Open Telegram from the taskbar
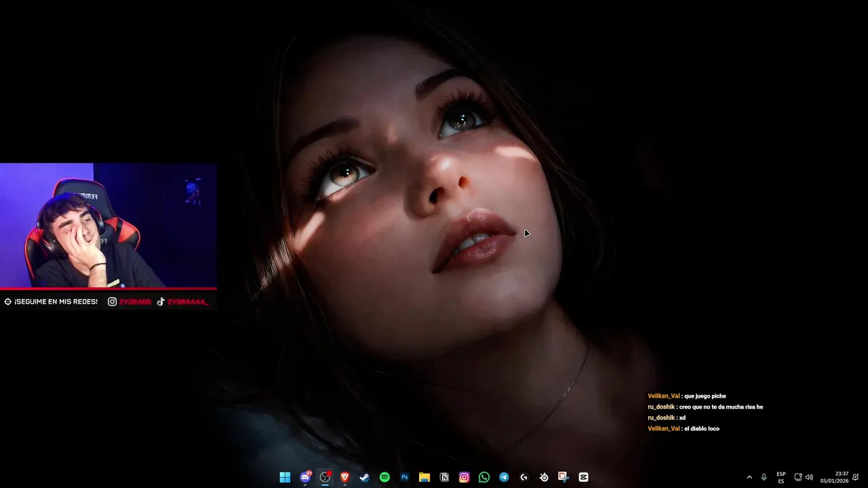868x488 pixels. click(x=504, y=477)
